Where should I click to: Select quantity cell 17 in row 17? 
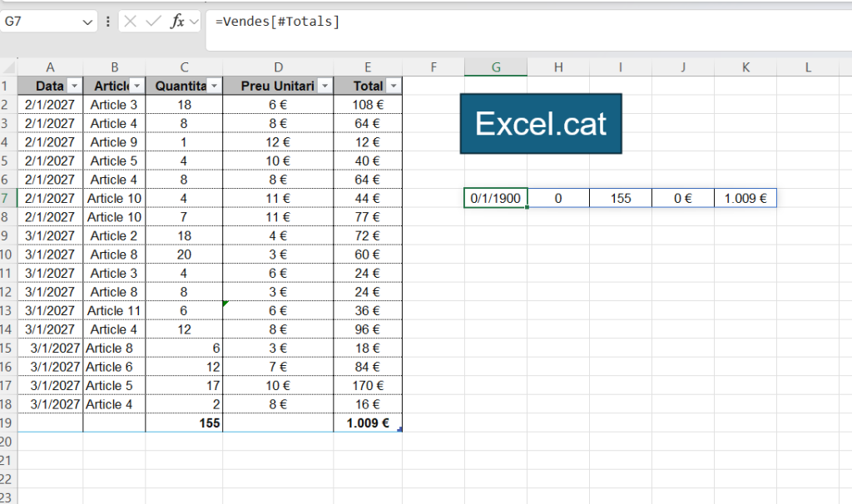click(x=184, y=386)
